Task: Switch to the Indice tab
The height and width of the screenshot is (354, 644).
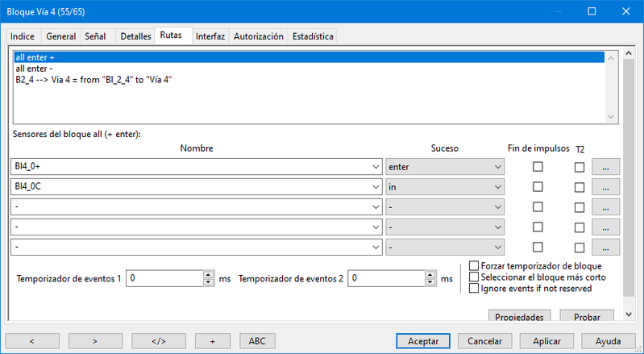Action: click(x=23, y=36)
